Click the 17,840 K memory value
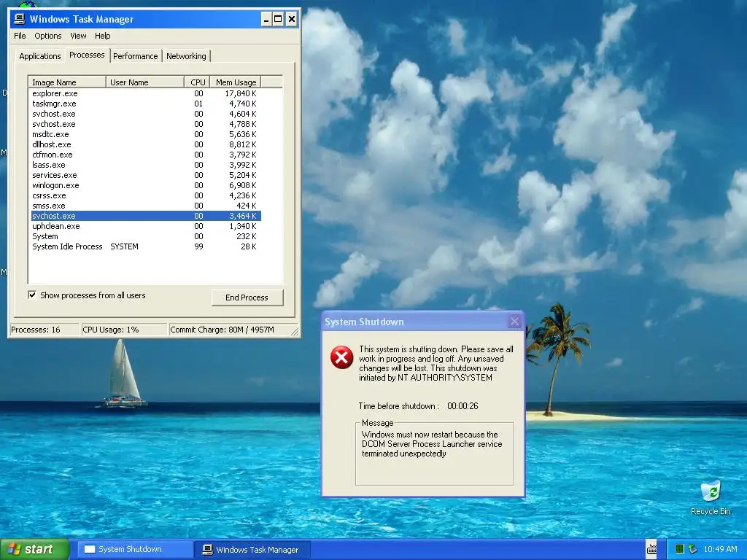 point(241,93)
